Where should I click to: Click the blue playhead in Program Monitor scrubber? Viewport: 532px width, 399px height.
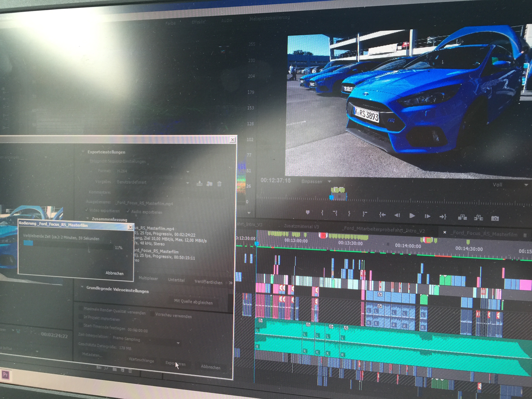click(331, 197)
